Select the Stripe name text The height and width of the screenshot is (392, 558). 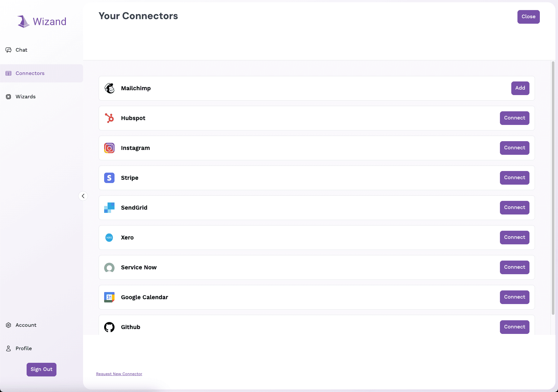(x=129, y=178)
